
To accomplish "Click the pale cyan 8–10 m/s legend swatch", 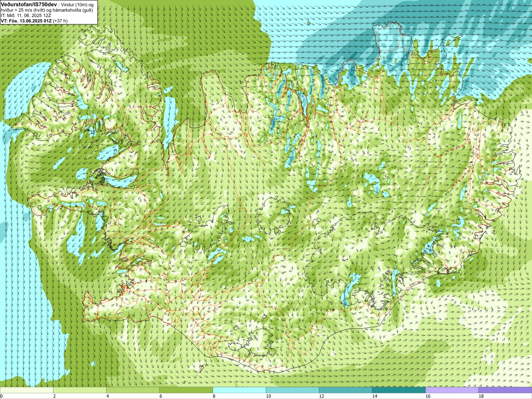I will pyautogui.click(x=239, y=390).
